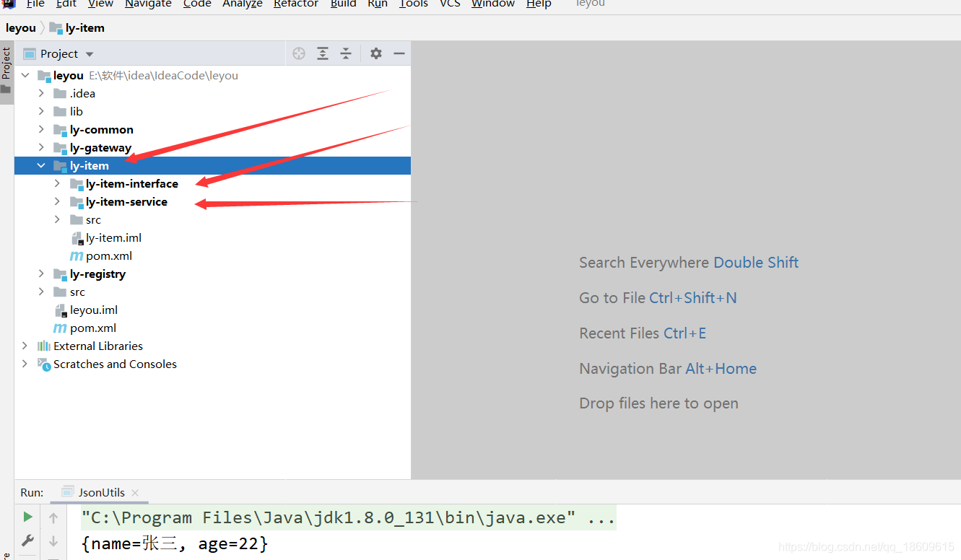Open the VCS menu

[451, 4]
